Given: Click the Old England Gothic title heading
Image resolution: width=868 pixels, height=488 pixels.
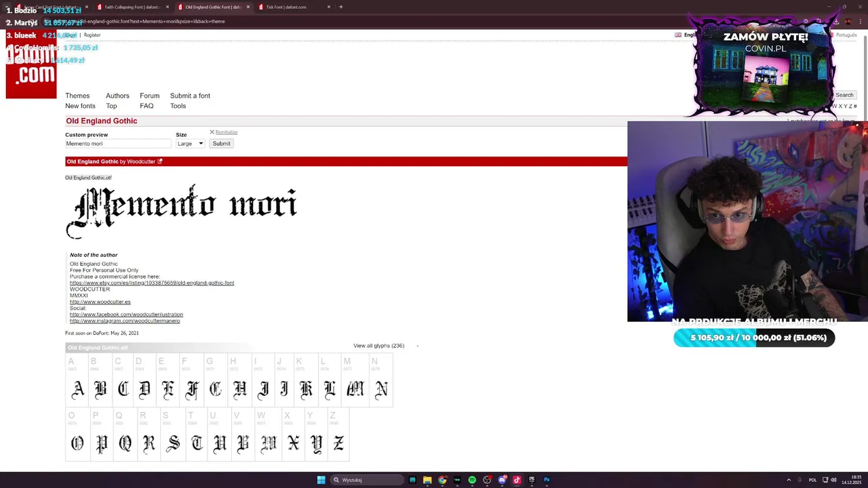Looking at the screenshot, I should click(x=102, y=121).
